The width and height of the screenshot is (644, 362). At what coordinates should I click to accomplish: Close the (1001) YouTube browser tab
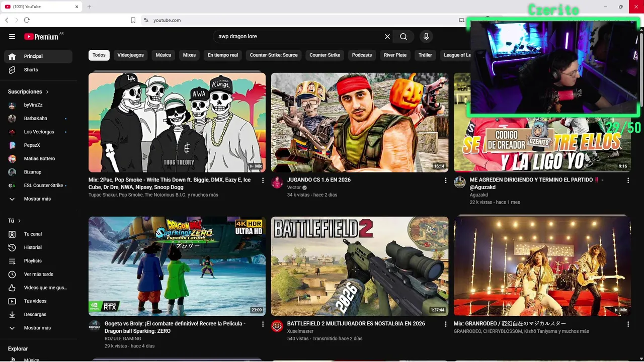click(77, 7)
